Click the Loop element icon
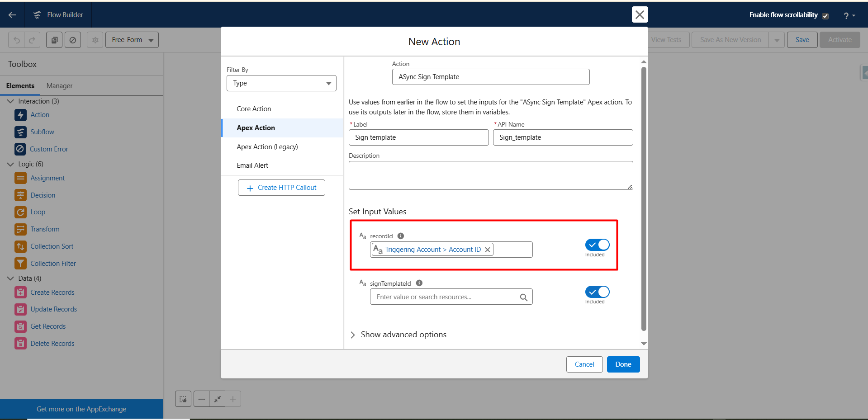 click(20, 212)
